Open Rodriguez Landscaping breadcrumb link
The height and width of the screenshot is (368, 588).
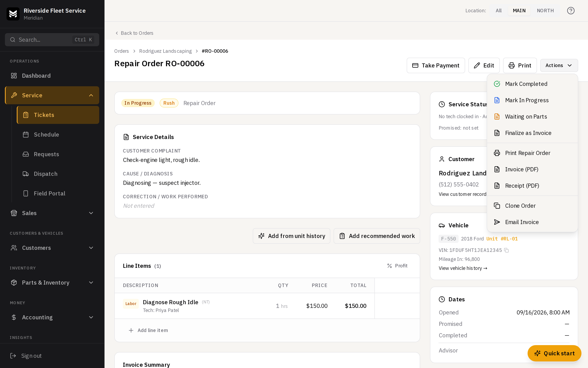coord(165,51)
